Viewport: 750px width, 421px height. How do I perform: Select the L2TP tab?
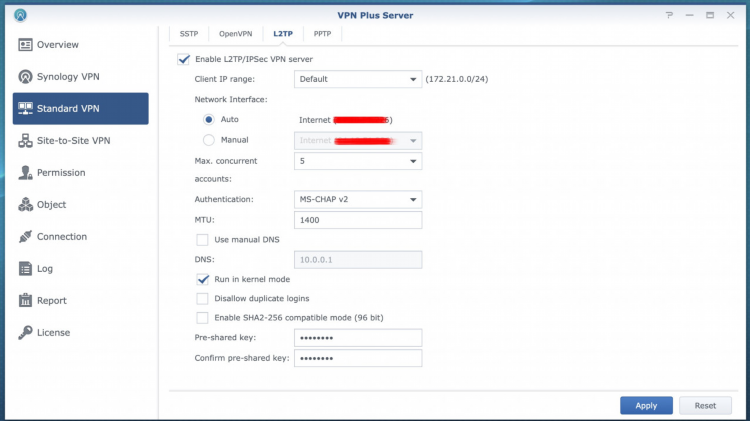283,34
